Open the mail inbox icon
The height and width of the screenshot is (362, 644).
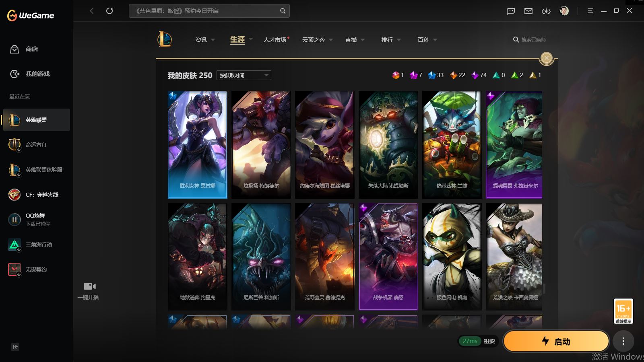pyautogui.click(x=528, y=11)
